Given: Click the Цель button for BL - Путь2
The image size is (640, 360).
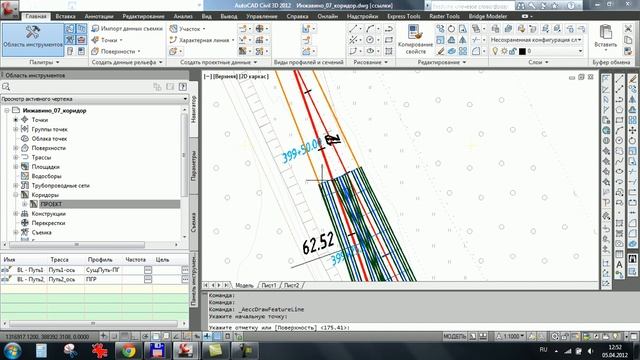Looking at the screenshot, I should (185, 280).
